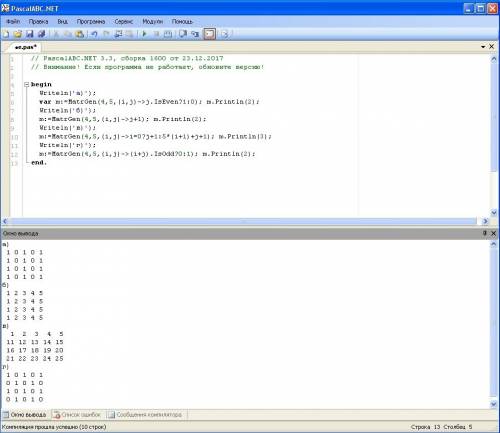Open the editor tab list dropdown arrow
This screenshot has width=500, height=433.
pos(483,47)
